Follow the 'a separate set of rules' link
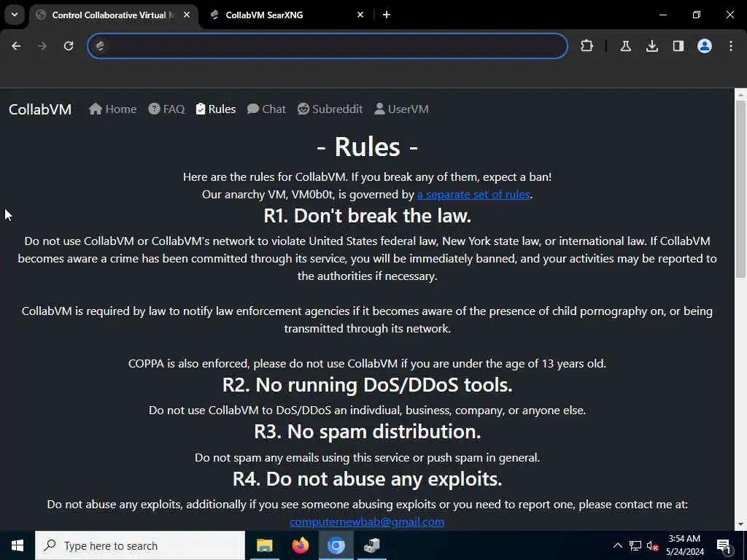Image resolution: width=747 pixels, height=560 pixels. click(x=473, y=194)
